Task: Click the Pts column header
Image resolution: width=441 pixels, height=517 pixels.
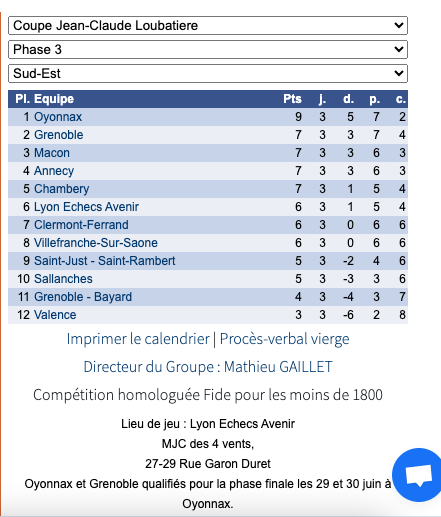Action: (x=292, y=99)
